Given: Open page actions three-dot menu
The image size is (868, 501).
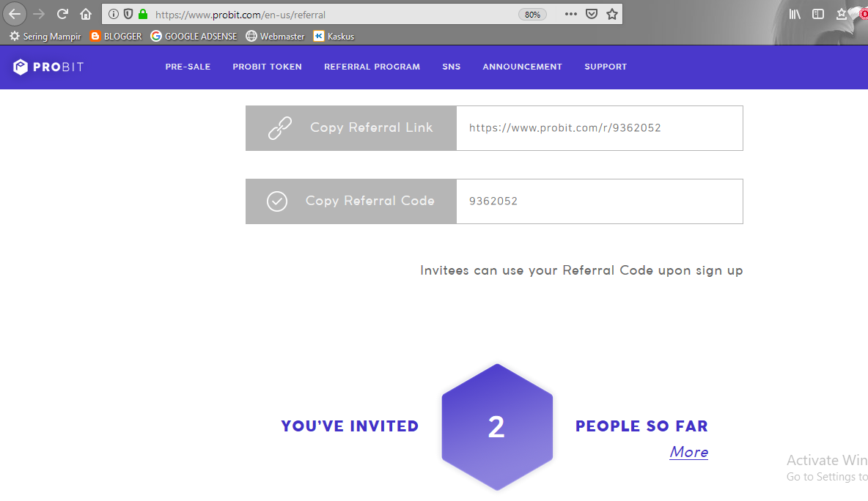Looking at the screenshot, I should (x=571, y=15).
